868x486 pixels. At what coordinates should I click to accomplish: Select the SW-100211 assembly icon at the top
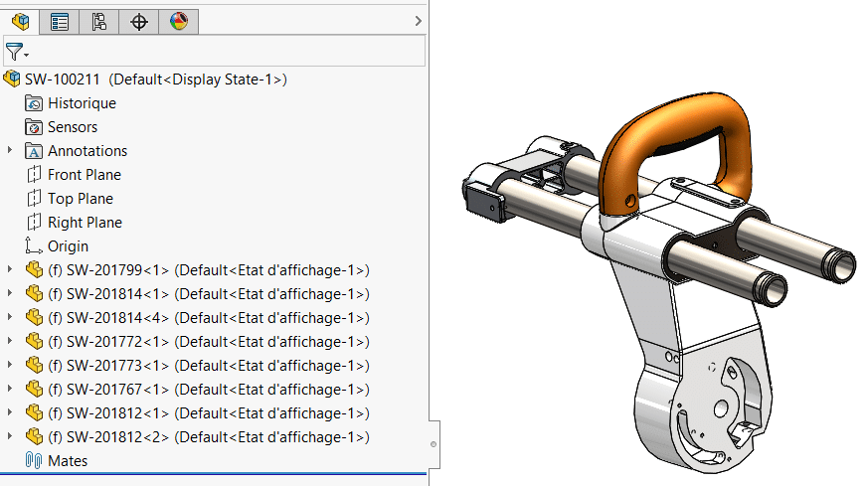(12, 79)
